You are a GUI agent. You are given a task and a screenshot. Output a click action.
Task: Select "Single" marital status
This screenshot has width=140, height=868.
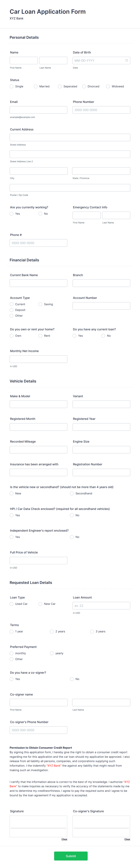(x=11, y=86)
